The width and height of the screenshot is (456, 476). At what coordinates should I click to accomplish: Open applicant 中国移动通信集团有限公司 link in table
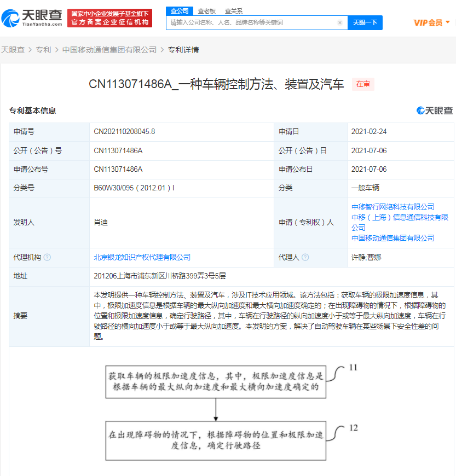[393, 238]
